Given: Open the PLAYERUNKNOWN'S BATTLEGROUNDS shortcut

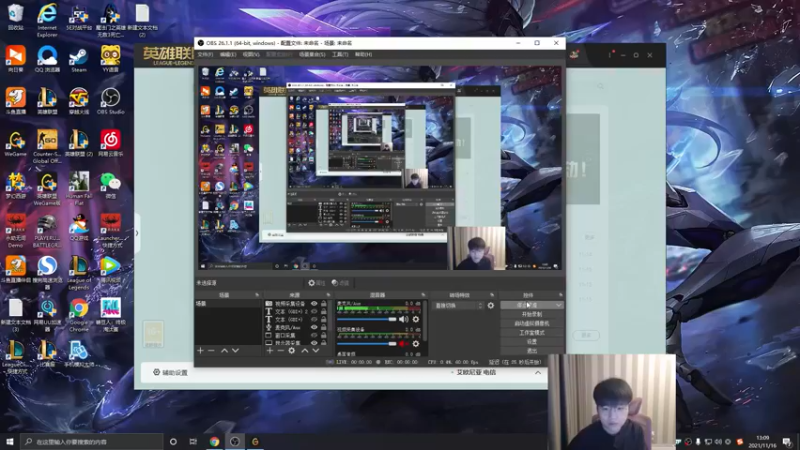Looking at the screenshot, I should [47, 231].
